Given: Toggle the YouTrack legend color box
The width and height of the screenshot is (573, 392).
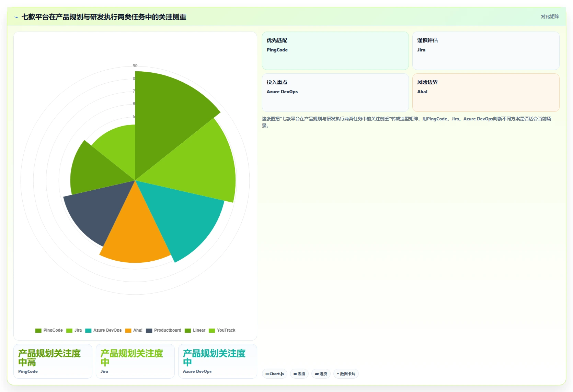Looking at the screenshot, I should click(x=212, y=330).
